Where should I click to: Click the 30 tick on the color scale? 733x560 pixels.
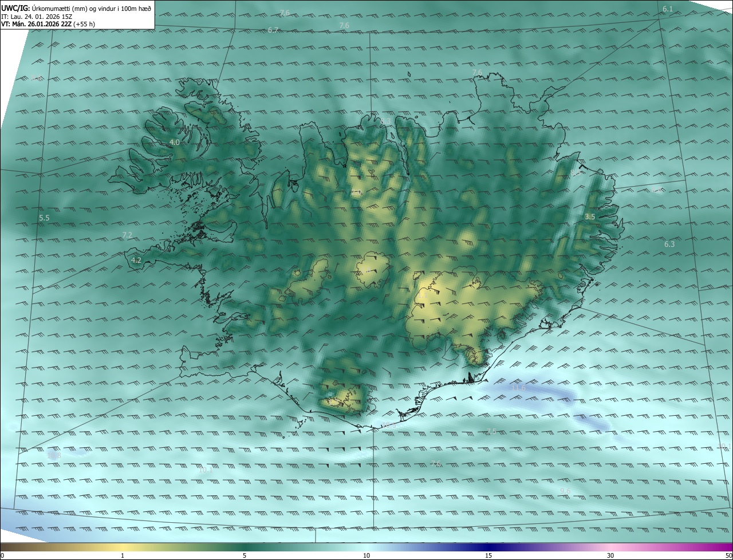610,555
